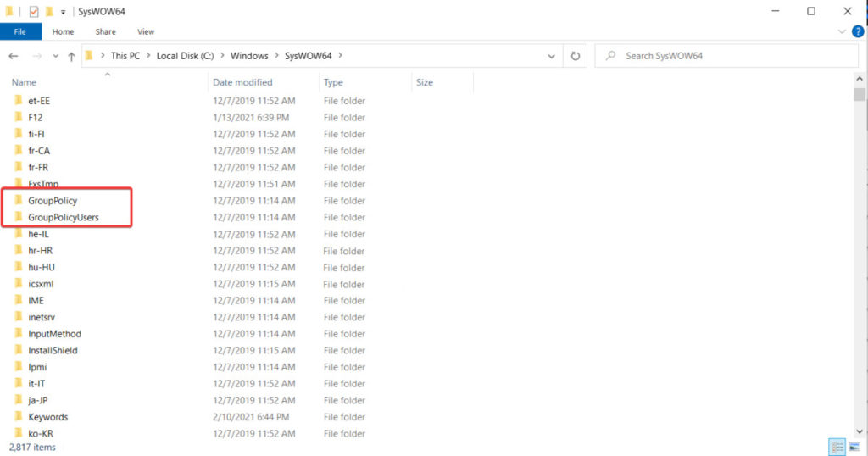868x456 pixels.
Task: Expand the ribbon using the chevron
Action: click(842, 31)
